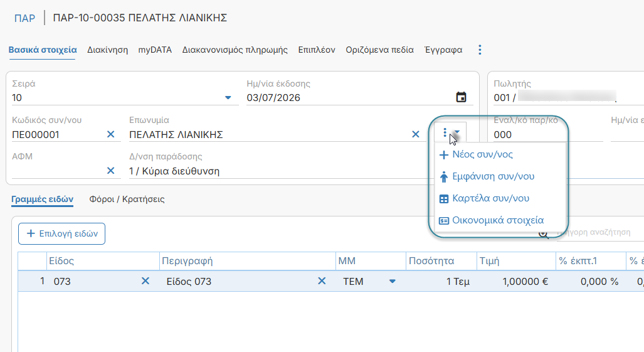This screenshot has height=352, width=644.
Task: Switch to the Γραμμές ειδών tab
Action: [42, 199]
